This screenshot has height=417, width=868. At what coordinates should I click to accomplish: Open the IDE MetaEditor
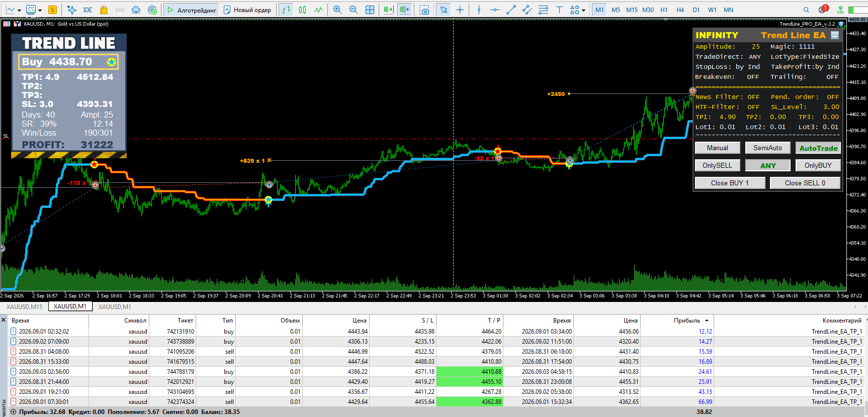click(x=88, y=10)
